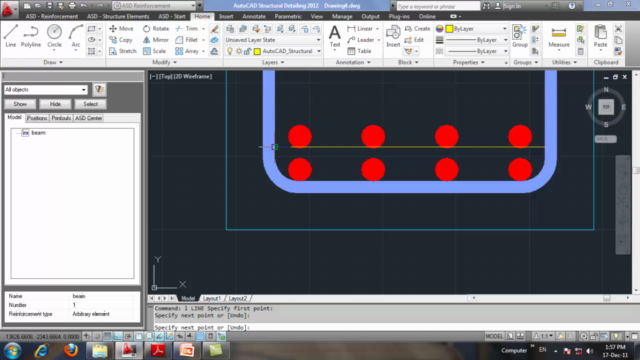
Task: Select the beam tree item
Action: pos(38,133)
